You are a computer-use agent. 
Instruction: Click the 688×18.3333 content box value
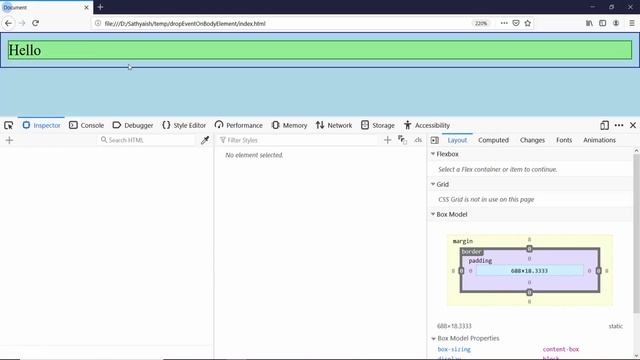coord(529,271)
